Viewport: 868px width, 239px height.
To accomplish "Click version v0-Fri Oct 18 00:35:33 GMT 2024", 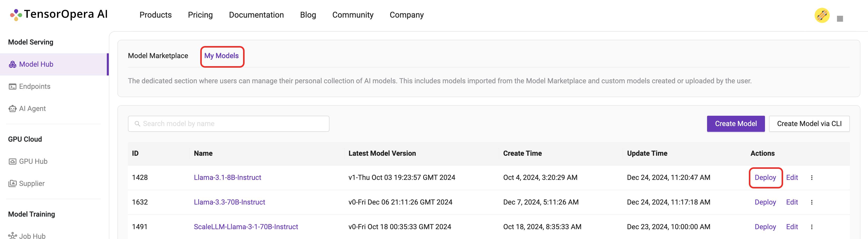I will [400, 227].
